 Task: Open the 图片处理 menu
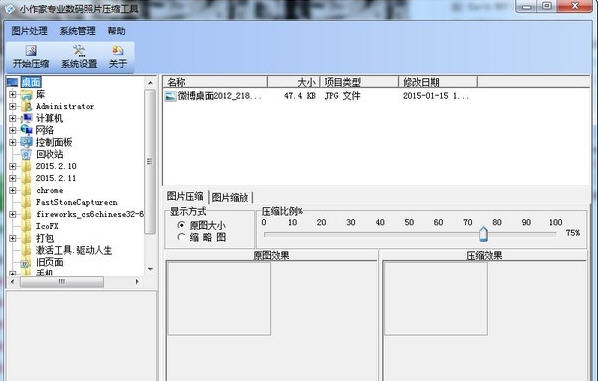click(x=29, y=31)
